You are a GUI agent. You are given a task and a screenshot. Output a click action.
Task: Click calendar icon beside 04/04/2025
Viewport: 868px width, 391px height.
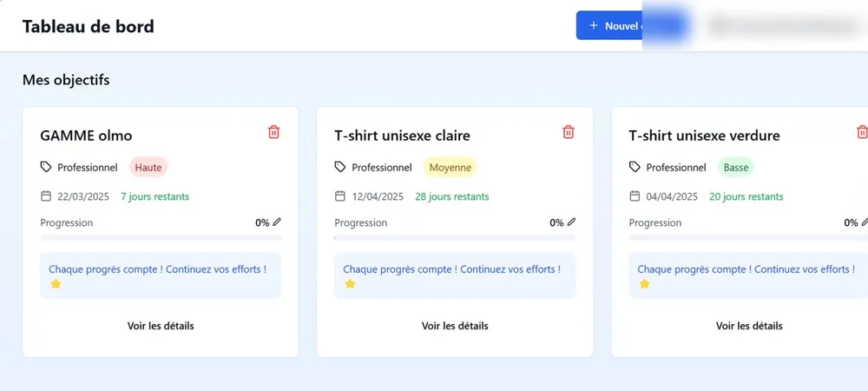point(635,196)
